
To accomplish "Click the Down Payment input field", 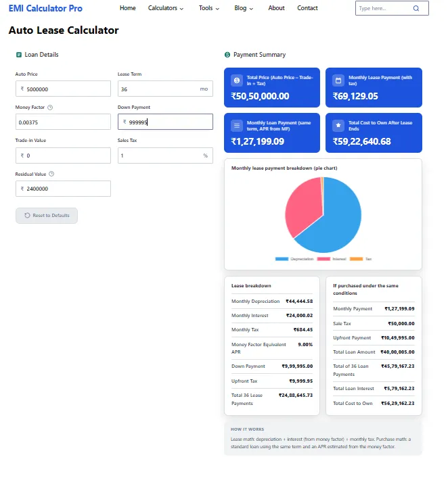I will click(165, 122).
